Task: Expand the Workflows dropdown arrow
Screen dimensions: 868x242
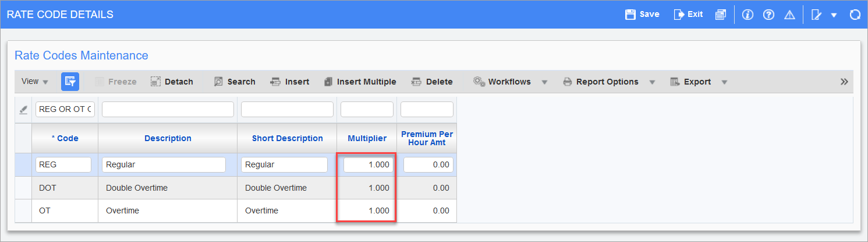Action: 544,82
